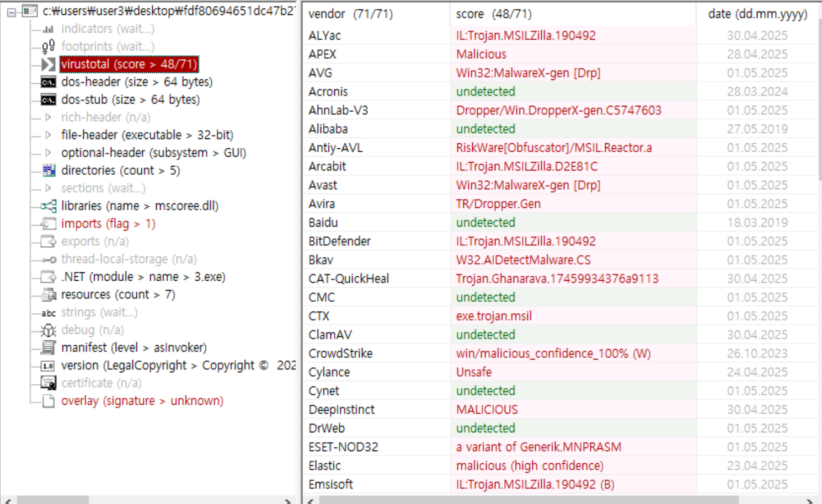Open optional-header (subsystem > GUI)

(x=153, y=153)
